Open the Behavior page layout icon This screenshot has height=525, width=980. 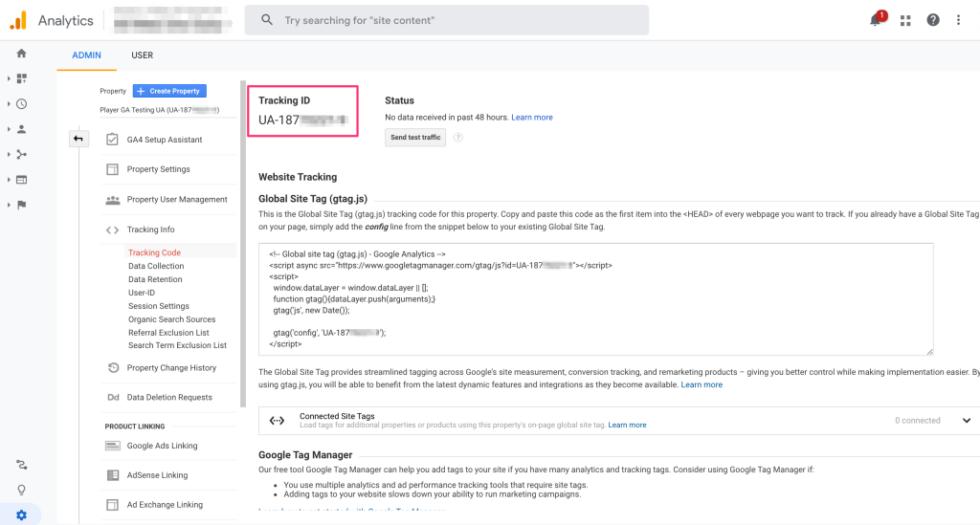pos(21,180)
